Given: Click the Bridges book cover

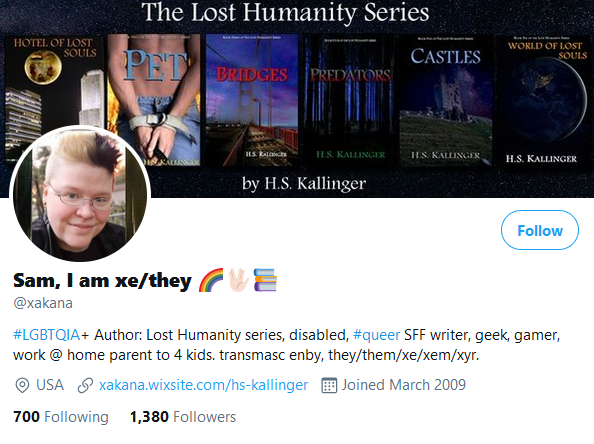Looking at the screenshot, I should 252,100.
